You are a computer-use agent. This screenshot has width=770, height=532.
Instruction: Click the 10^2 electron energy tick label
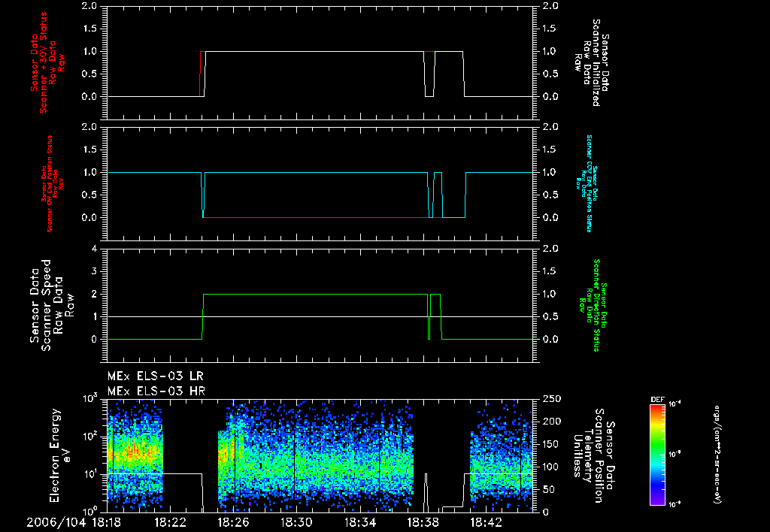[x=89, y=437]
